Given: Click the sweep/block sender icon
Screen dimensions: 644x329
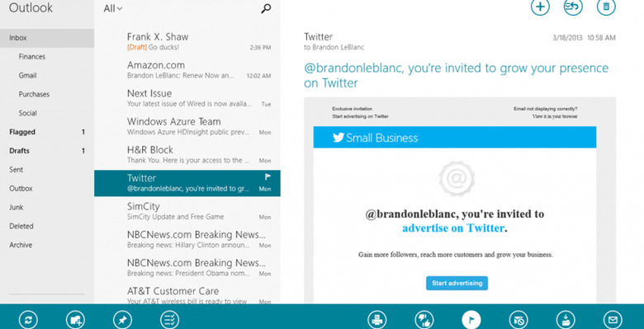Looking at the screenshot, I should (519, 320).
